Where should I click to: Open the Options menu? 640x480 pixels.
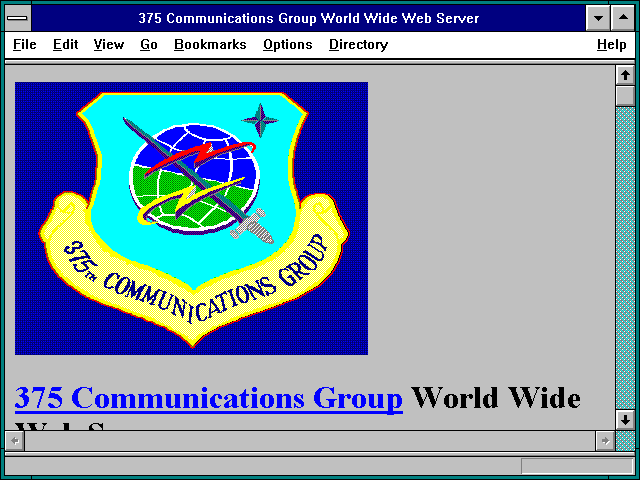[x=288, y=44]
